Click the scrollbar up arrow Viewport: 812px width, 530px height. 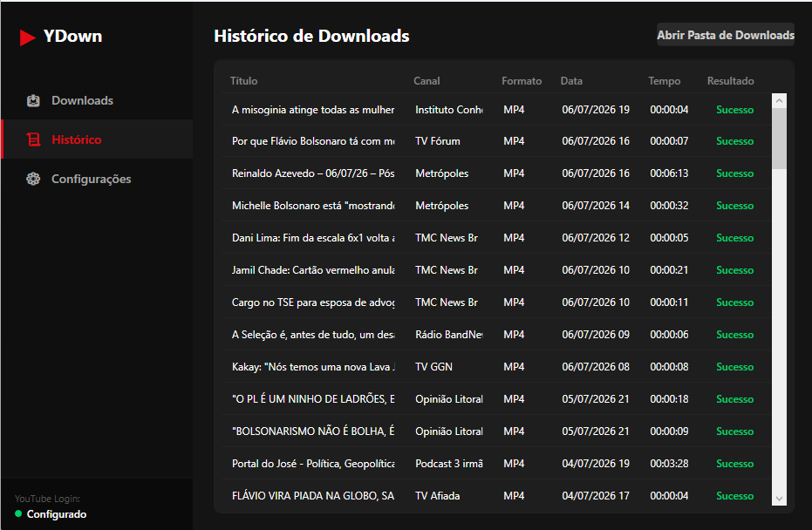click(779, 101)
